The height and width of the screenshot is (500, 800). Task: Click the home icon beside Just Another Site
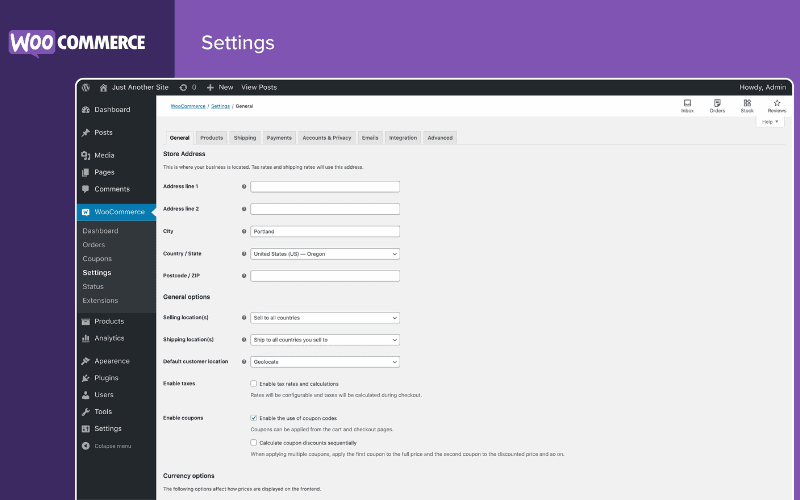[103, 88]
